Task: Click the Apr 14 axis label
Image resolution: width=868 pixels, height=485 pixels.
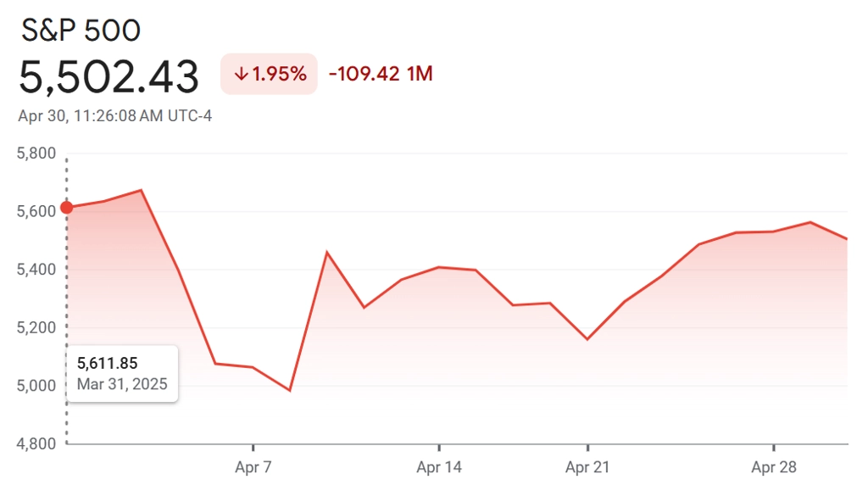Action: 439,467
